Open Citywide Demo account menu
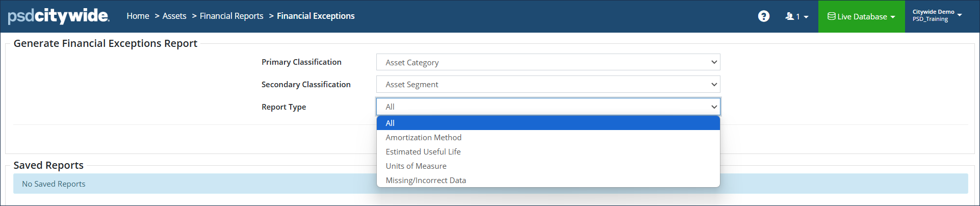This screenshot has width=980, height=206. [937, 15]
